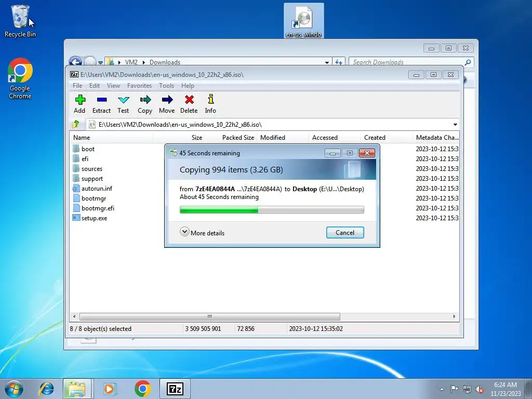Expand More details in the copy dialog
532x399 pixels.
(202, 233)
